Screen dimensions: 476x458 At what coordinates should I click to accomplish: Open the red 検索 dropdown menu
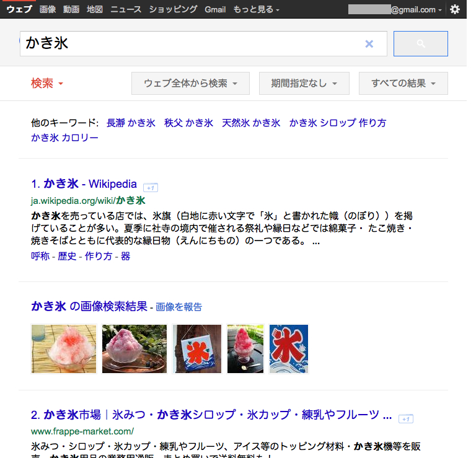click(x=47, y=83)
